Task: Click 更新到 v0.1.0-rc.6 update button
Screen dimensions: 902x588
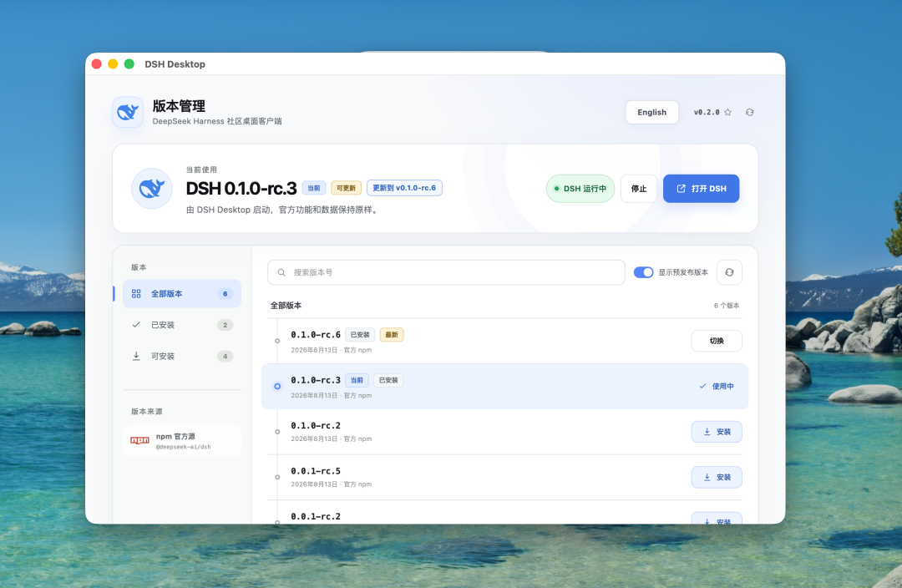Action: (x=404, y=188)
